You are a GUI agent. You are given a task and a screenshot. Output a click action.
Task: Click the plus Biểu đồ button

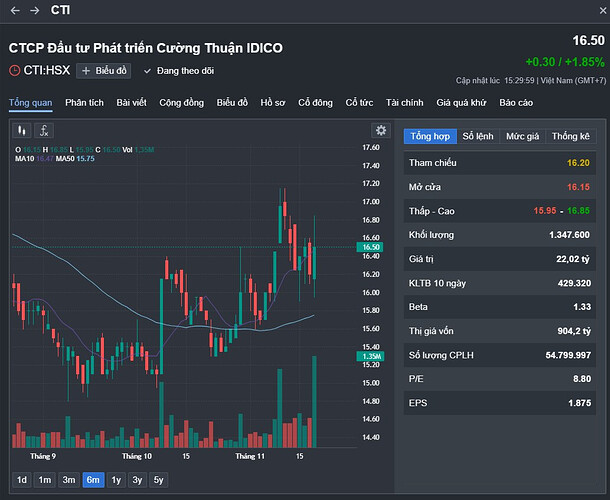(105, 71)
